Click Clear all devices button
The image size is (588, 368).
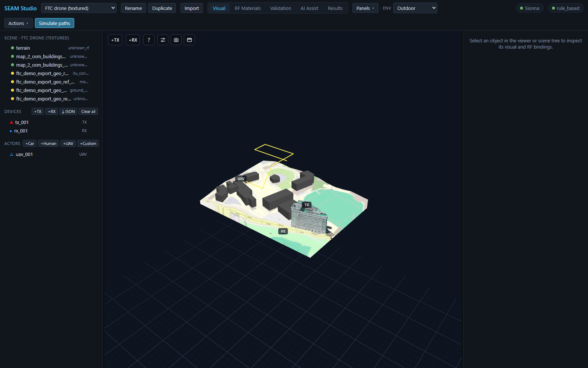click(x=88, y=112)
